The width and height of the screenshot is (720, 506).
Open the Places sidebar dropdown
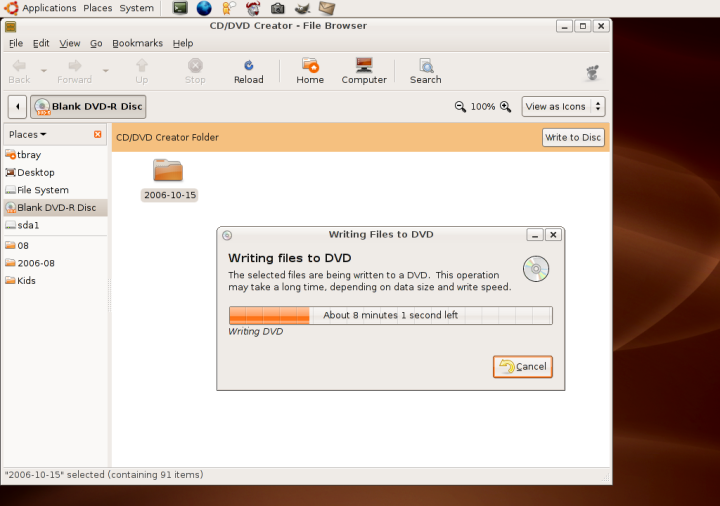pos(28,135)
